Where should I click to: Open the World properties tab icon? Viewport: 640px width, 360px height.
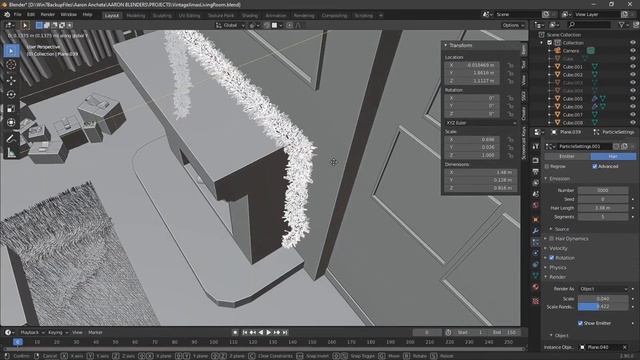[536, 205]
